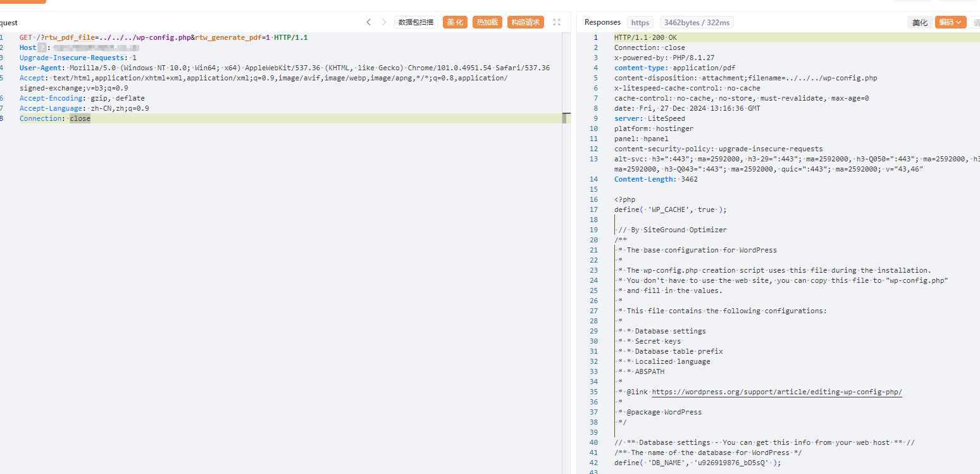Click the Database settings comment on line 40

(765, 442)
